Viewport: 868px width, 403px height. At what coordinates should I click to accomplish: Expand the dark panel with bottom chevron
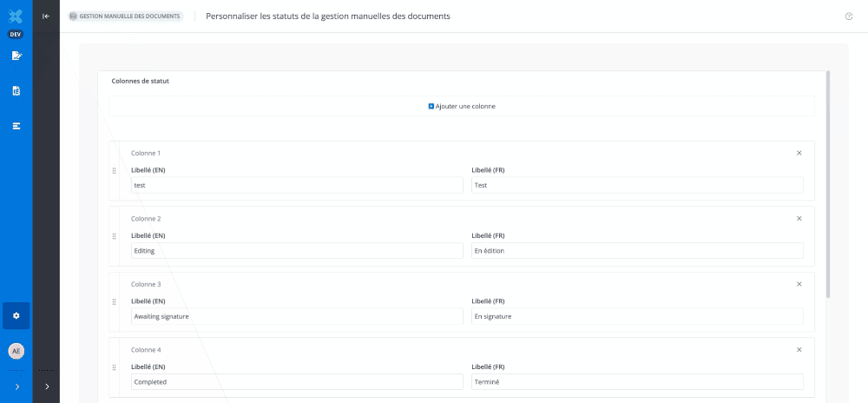[47, 386]
